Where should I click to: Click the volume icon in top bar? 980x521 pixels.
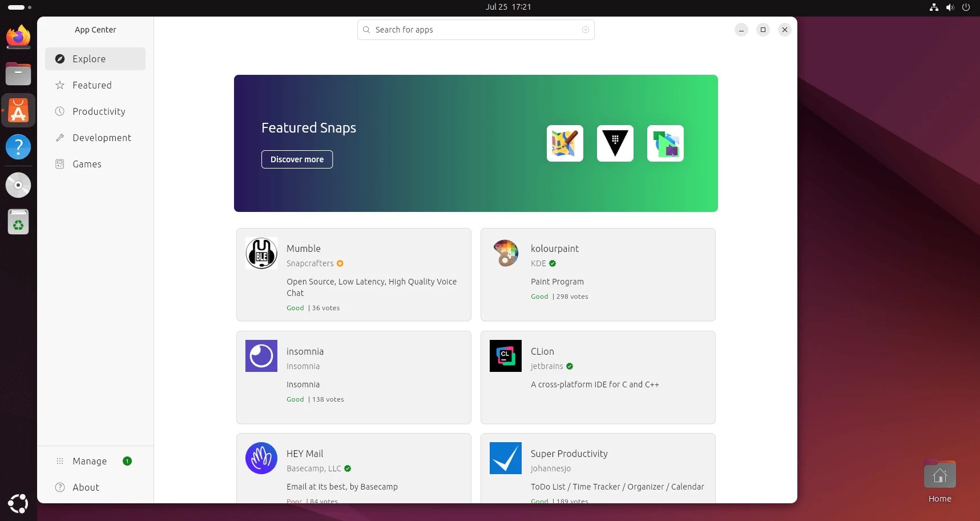click(950, 7)
